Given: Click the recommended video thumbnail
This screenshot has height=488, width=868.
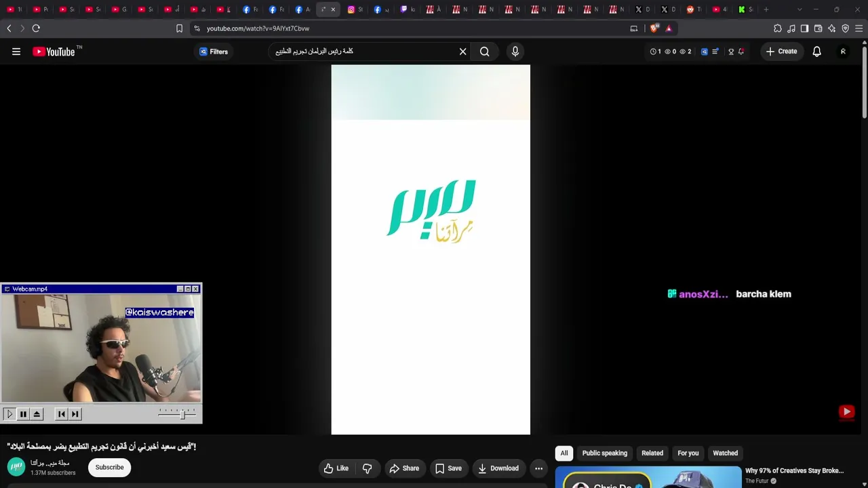Looking at the screenshot, I should pyautogui.click(x=648, y=477).
